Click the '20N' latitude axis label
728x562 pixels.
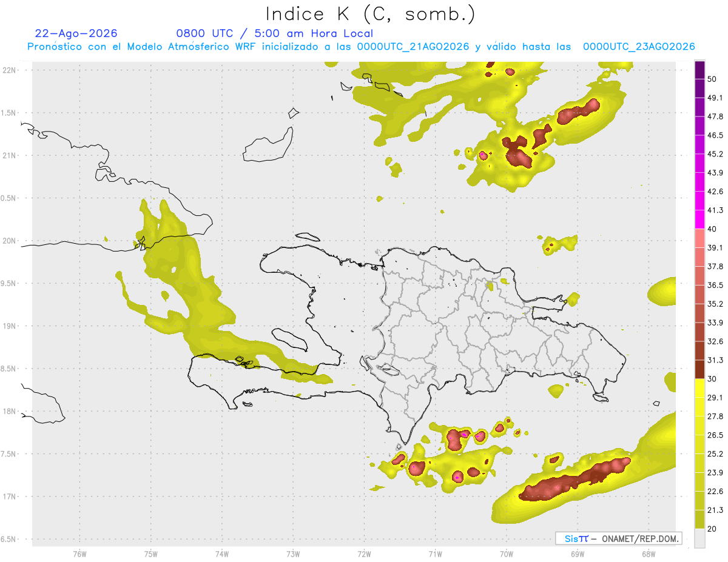coord(9,241)
